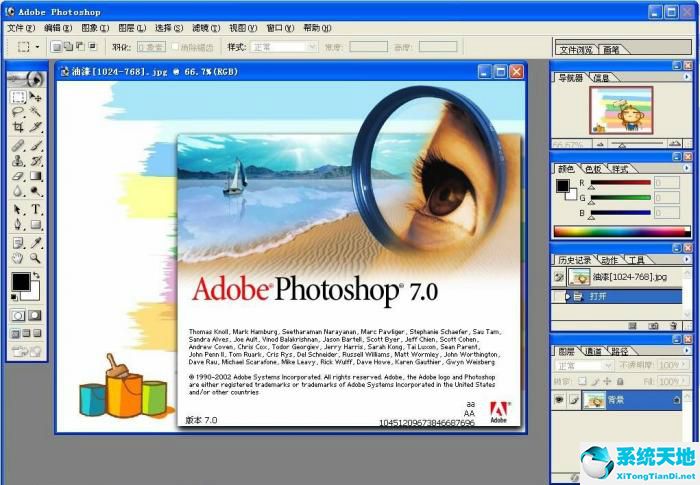The image size is (700, 485).
Task: Click the Navigator zoom slider handle
Action: click(x=621, y=145)
